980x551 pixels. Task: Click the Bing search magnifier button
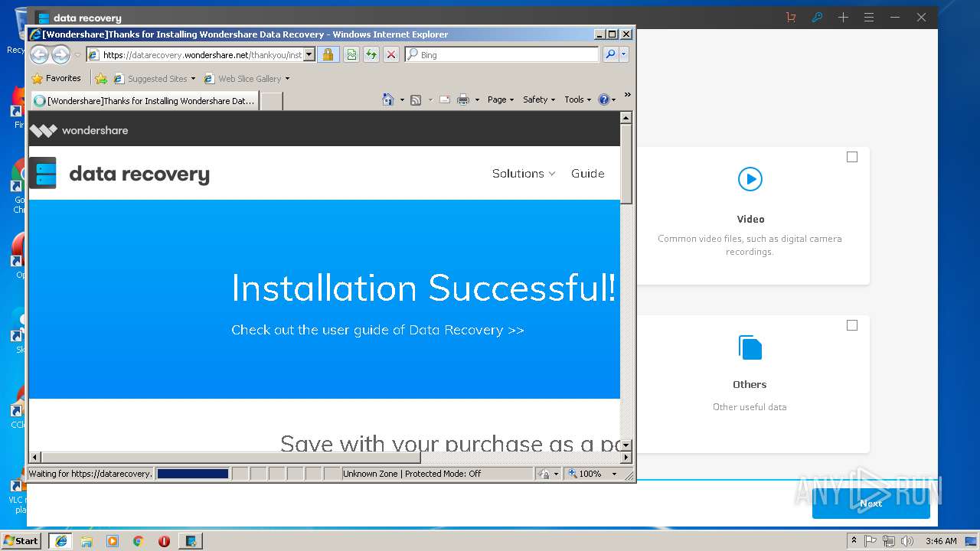coord(610,54)
